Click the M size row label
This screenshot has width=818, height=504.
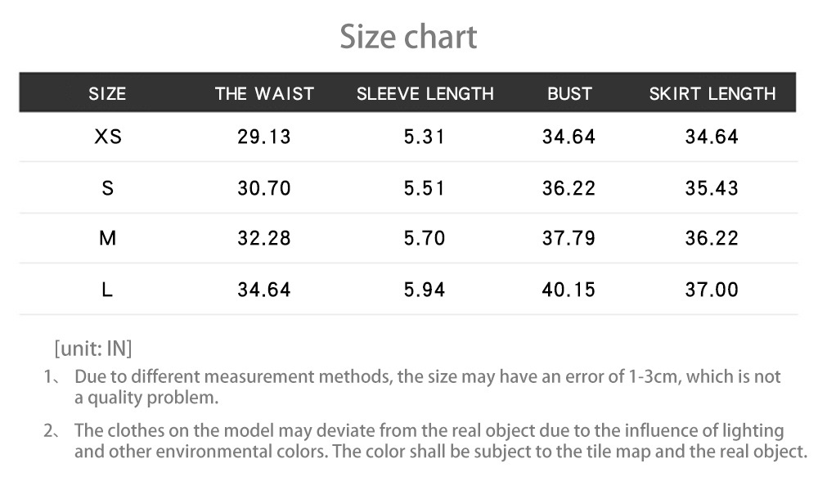pos(108,238)
